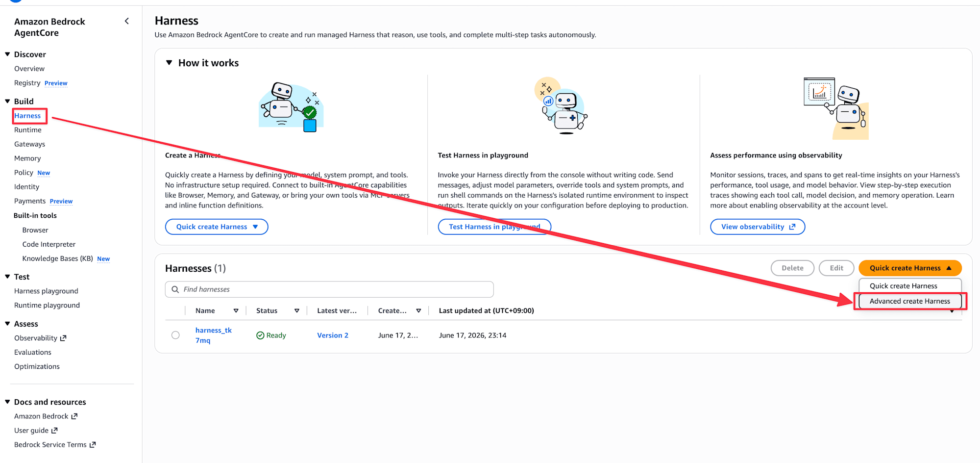
Task: Sort by Status column arrow
Action: coord(296,310)
